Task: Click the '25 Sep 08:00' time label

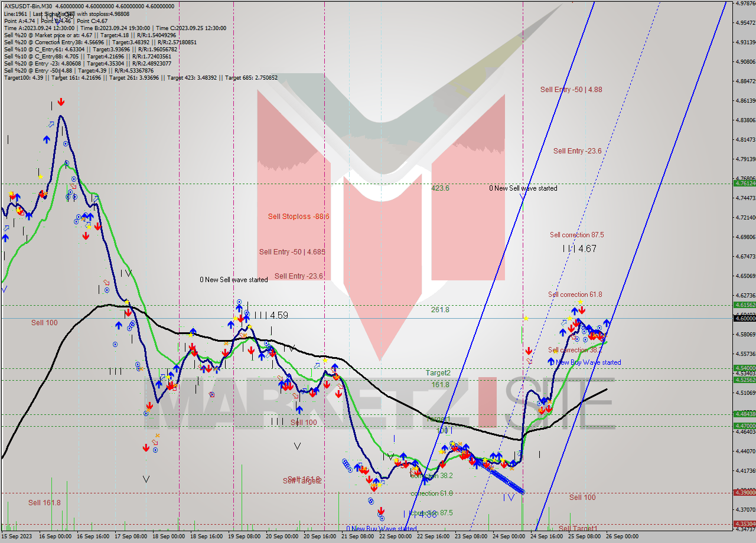Action: (584, 537)
